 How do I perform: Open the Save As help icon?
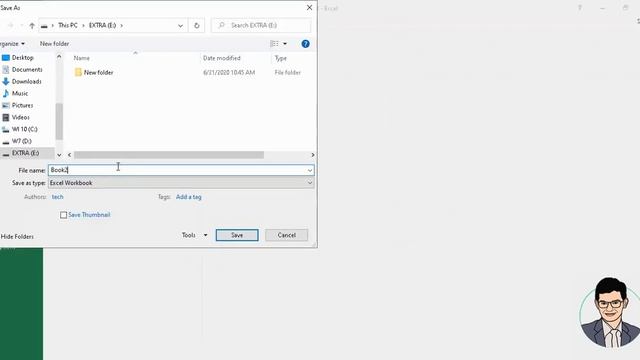(305, 44)
